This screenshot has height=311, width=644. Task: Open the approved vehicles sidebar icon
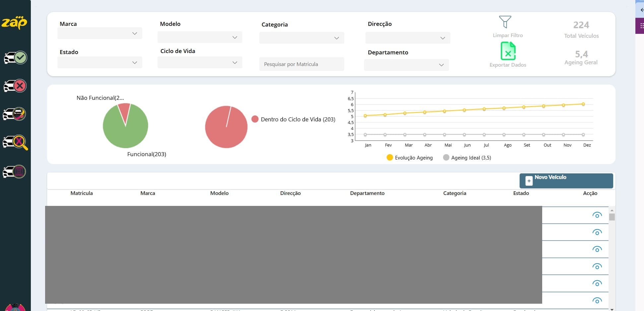point(15,58)
